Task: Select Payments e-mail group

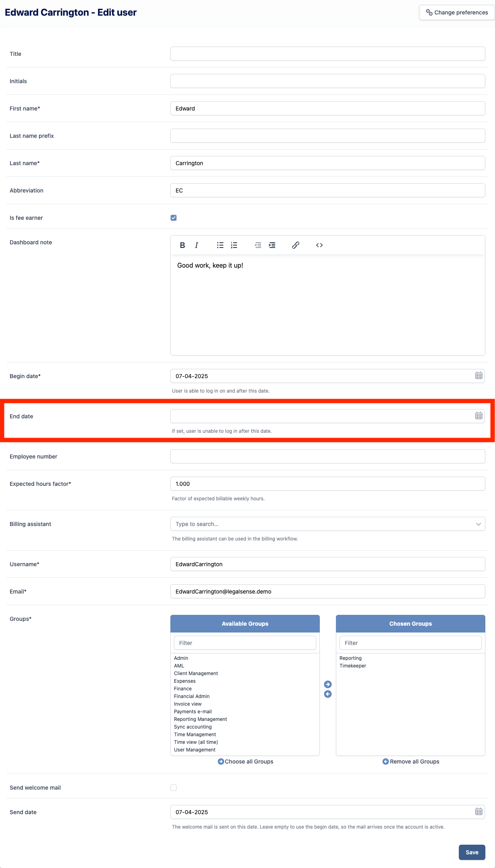Action: pyautogui.click(x=193, y=712)
